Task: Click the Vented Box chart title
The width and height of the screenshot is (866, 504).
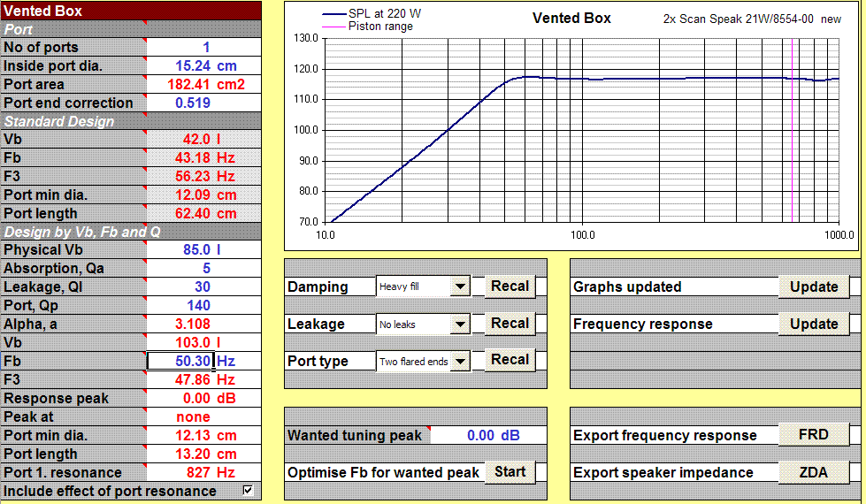Action: tap(571, 19)
